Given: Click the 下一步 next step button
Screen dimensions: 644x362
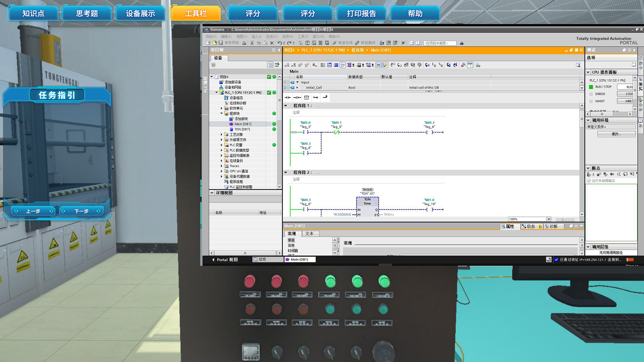Looking at the screenshot, I should [82, 211].
